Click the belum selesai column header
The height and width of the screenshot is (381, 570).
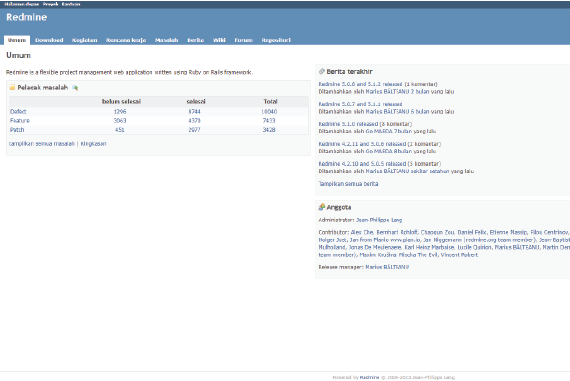tap(121, 101)
